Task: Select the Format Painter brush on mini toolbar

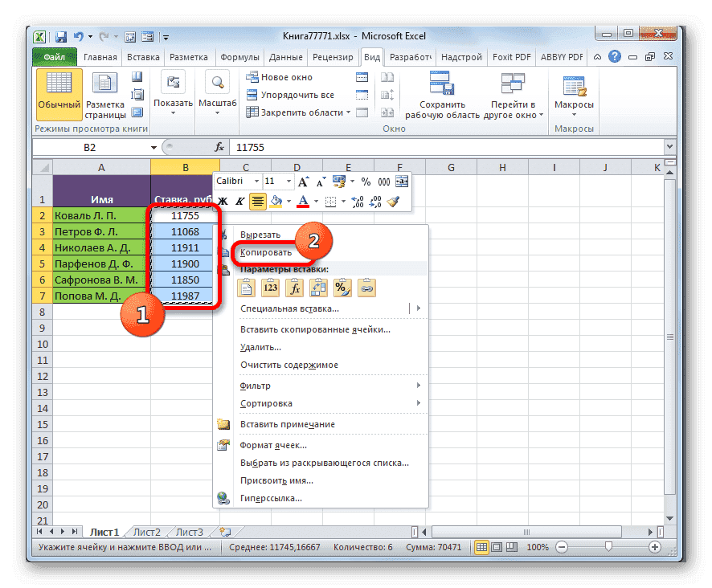Action: pyautogui.click(x=393, y=202)
